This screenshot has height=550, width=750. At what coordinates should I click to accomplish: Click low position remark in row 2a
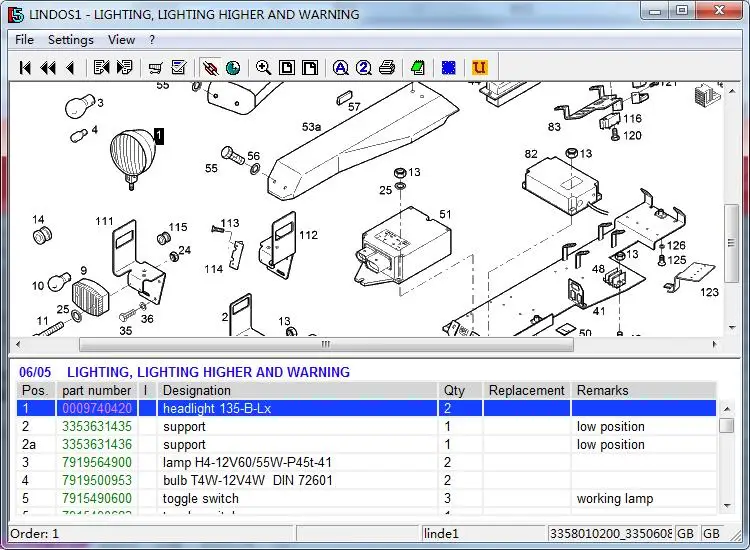[x=611, y=444]
